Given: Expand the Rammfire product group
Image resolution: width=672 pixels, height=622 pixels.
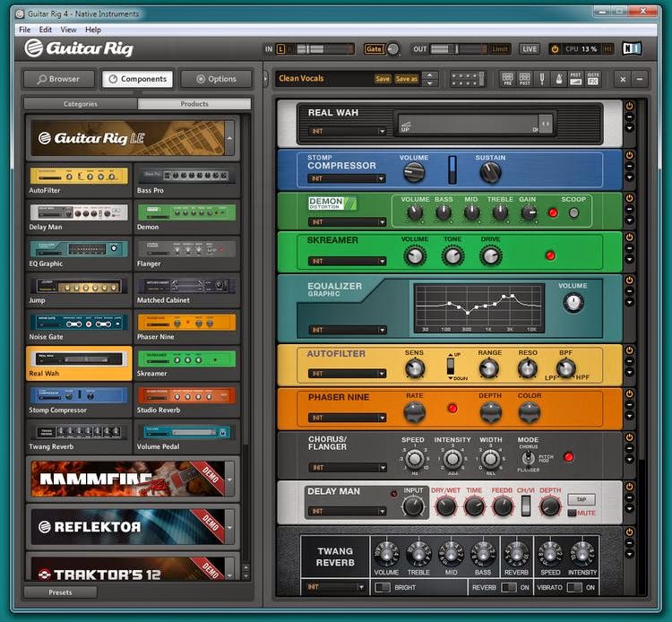Looking at the screenshot, I should point(229,479).
